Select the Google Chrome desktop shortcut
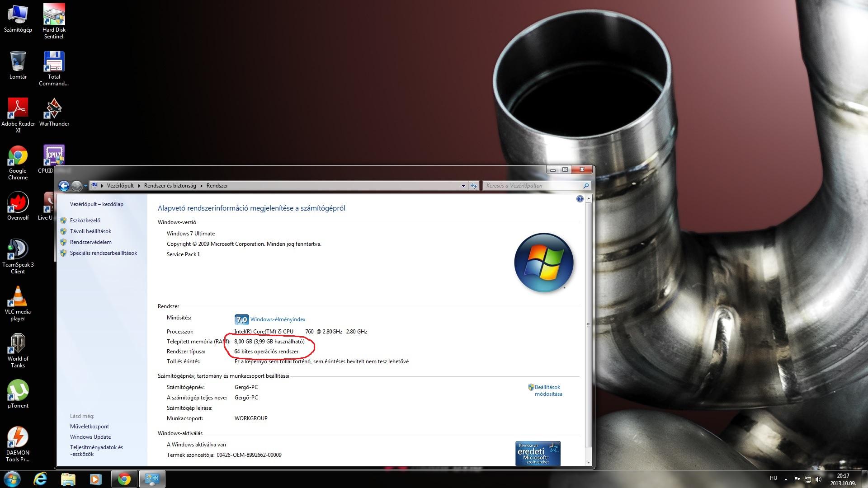 click(18, 163)
